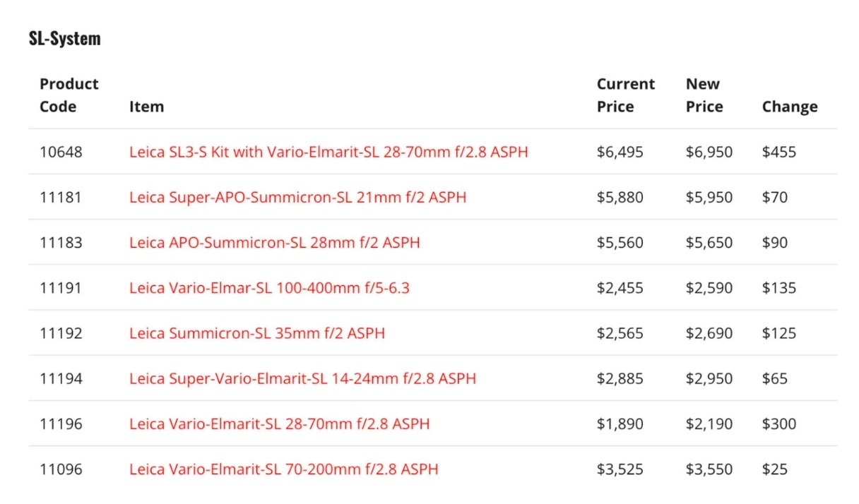Click Leica APO-Summicron-SL 28mm f/2 ASPH link
Screen dimensions: 859x504
coord(274,242)
